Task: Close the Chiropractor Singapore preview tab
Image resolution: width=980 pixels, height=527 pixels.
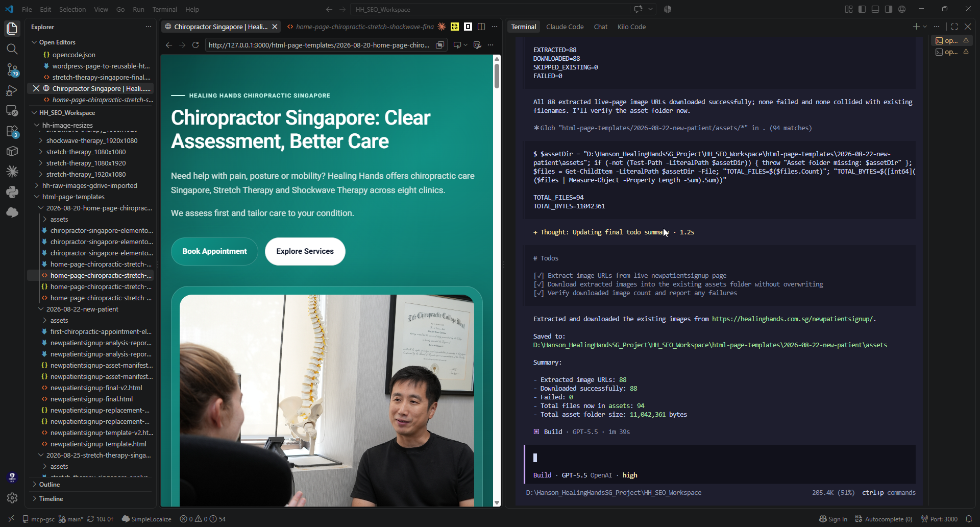Action: click(x=275, y=27)
